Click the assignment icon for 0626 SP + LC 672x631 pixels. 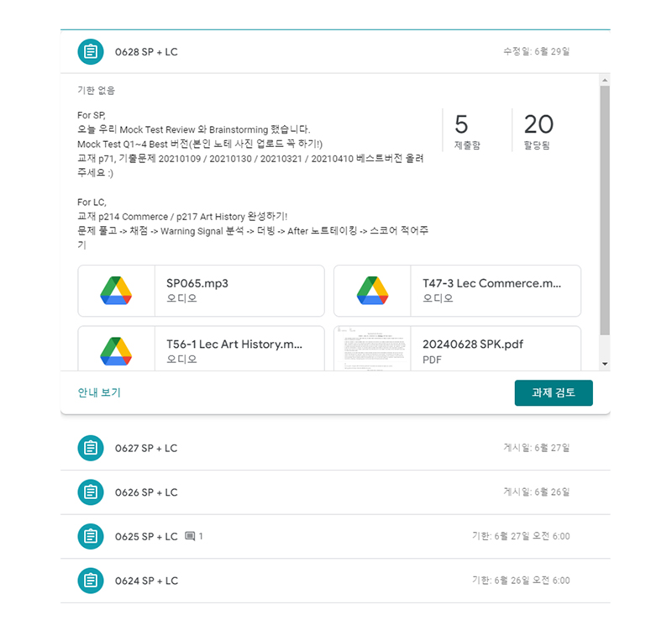(91, 492)
